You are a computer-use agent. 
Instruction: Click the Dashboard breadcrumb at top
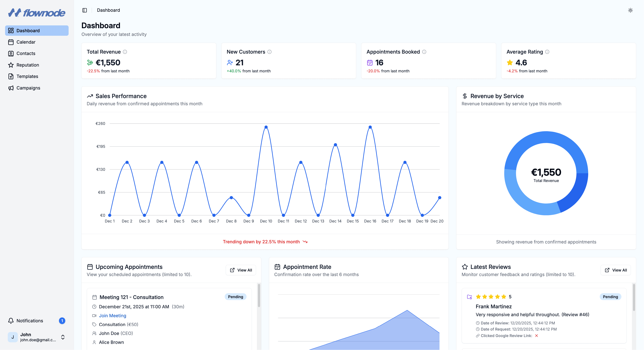(108, 10)
